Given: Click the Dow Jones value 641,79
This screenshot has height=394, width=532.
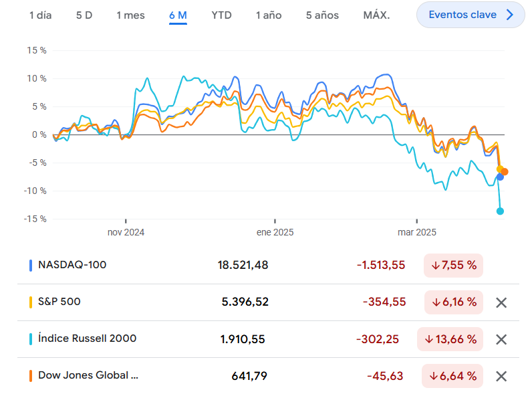Looking at the screenshot, I should click(249, 376).
